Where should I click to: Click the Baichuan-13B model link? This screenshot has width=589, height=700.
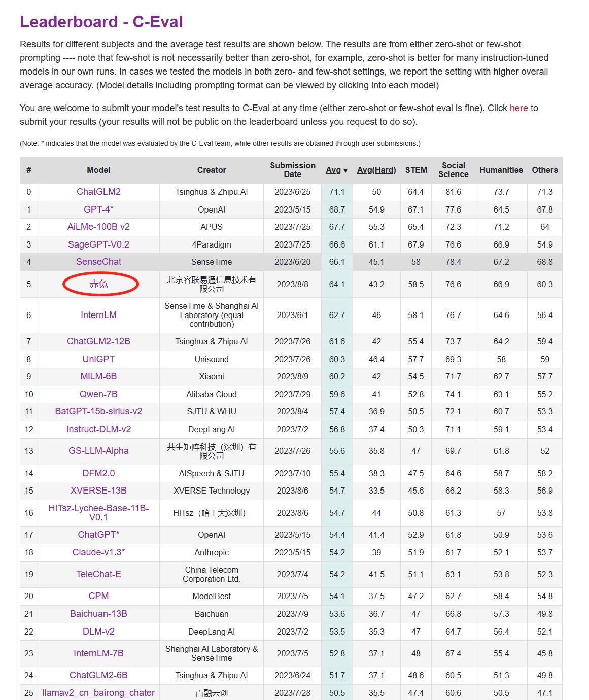pos(98,614)
